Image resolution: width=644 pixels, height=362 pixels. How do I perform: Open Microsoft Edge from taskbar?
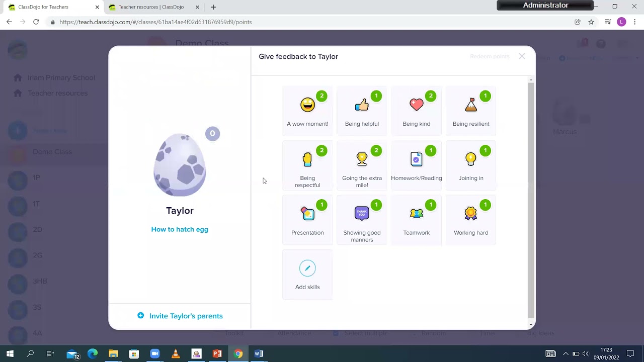(x=93, y=353)
